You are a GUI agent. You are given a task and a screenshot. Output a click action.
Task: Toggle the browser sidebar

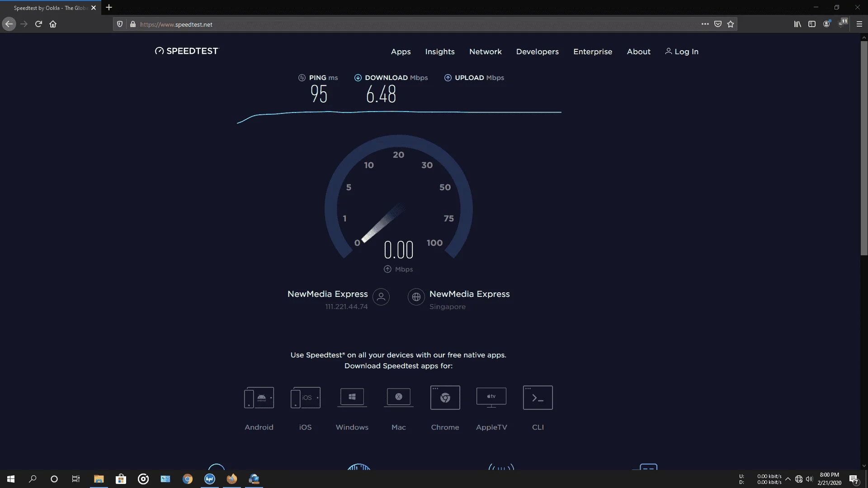[812, 24]
